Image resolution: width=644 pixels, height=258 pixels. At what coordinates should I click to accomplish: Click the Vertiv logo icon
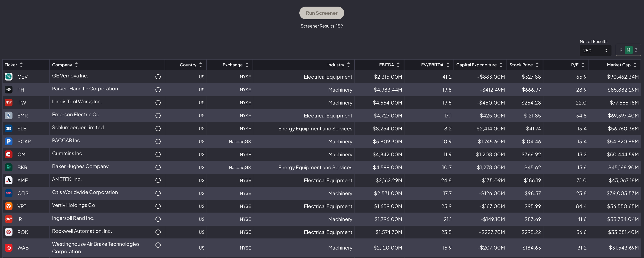point(8,206)
